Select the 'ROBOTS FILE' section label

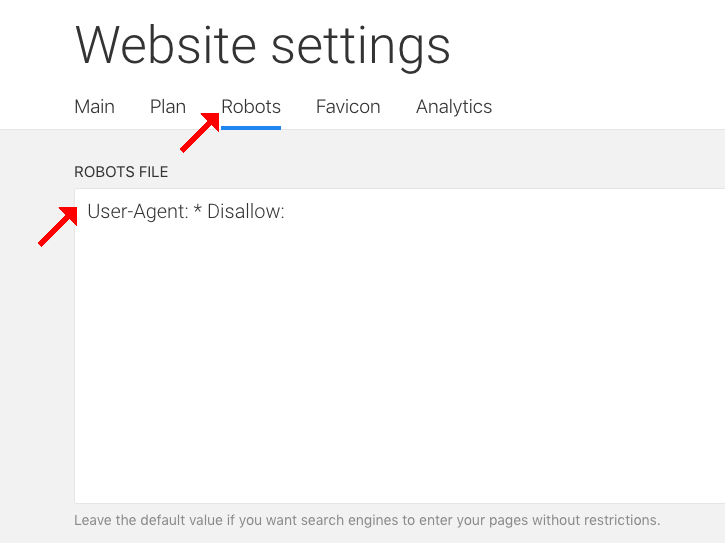tap(121, 172)
